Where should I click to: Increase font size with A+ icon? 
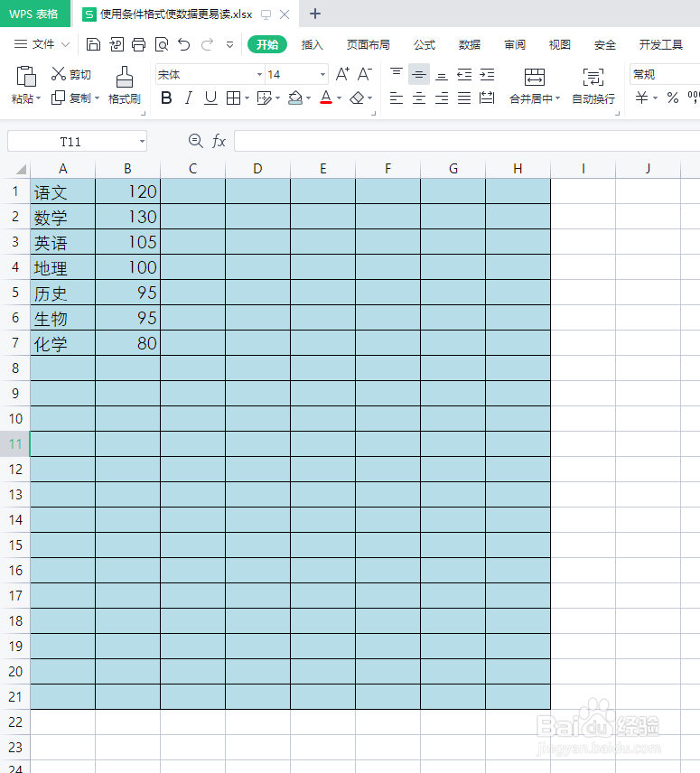coord(342,74)
